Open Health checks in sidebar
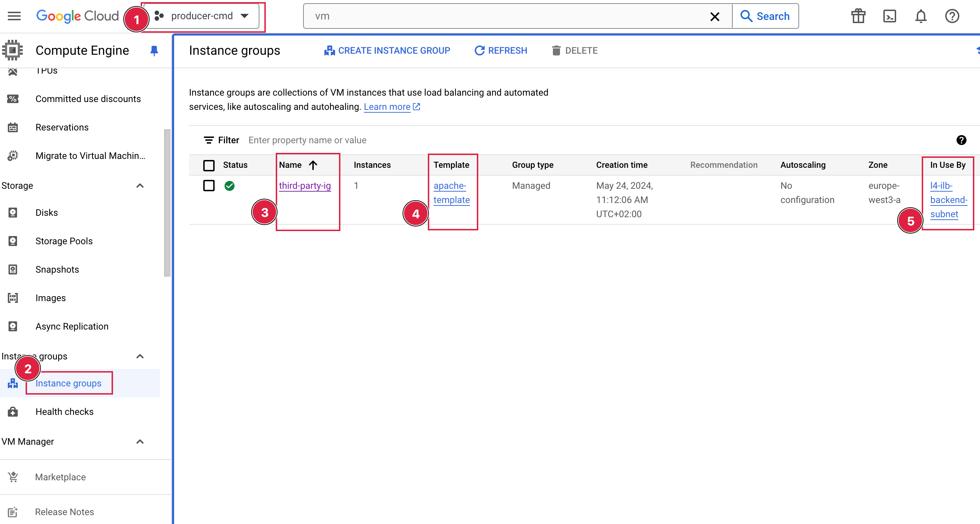Screen dimensions: 980x524 point(64,412)
